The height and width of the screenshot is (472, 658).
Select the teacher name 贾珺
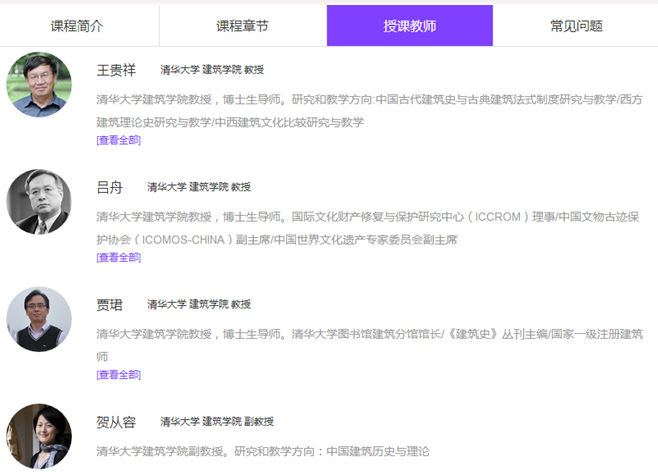109,304
